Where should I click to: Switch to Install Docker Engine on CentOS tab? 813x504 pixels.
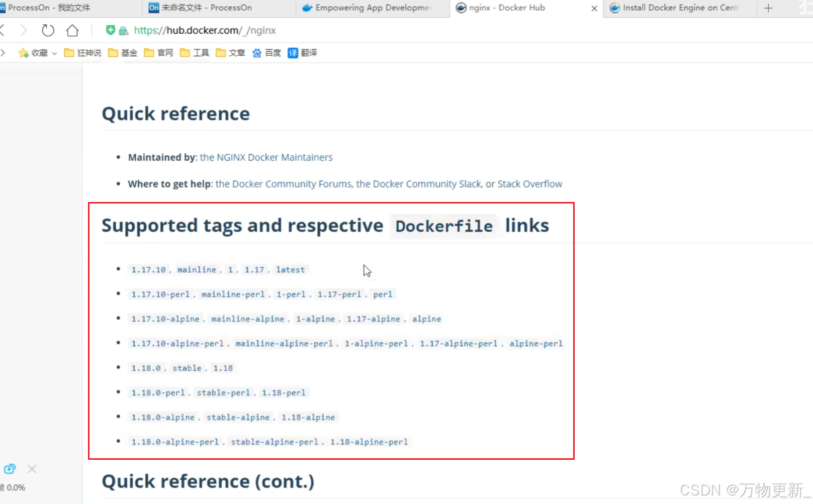679,8
